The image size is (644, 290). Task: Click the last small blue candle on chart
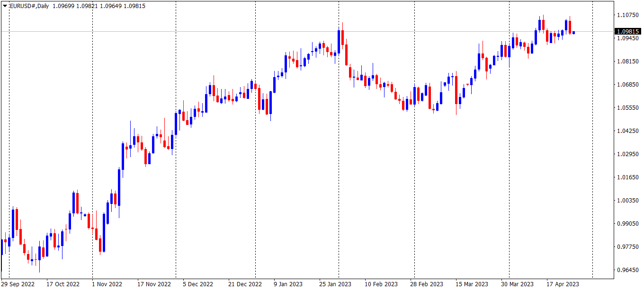click(x=573, y=33)
